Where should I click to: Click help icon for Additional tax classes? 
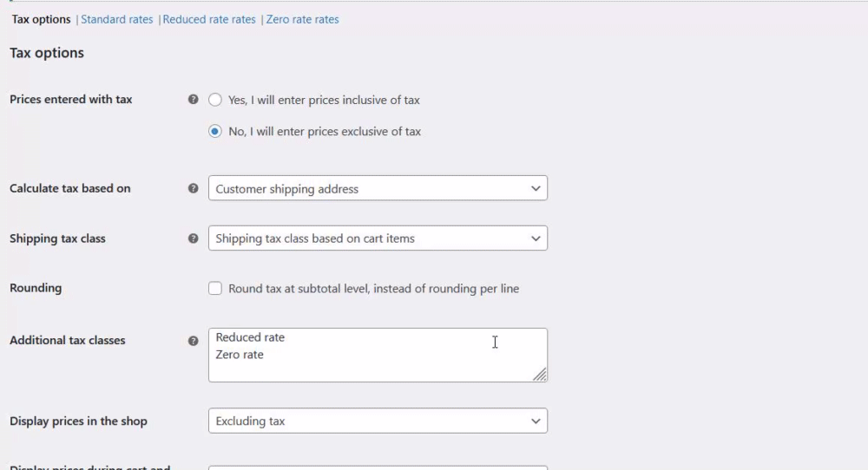click(x=194, y=341)
